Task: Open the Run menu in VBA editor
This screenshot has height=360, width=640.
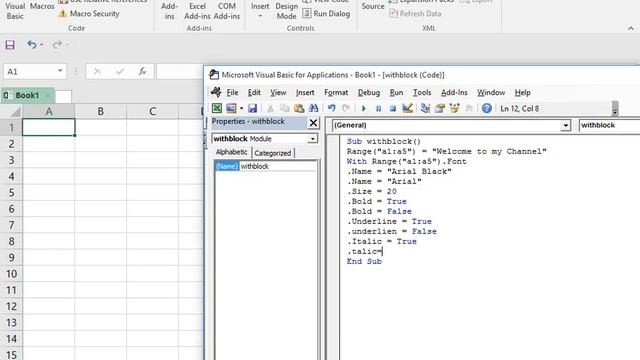Action: (x=396, y=93)
